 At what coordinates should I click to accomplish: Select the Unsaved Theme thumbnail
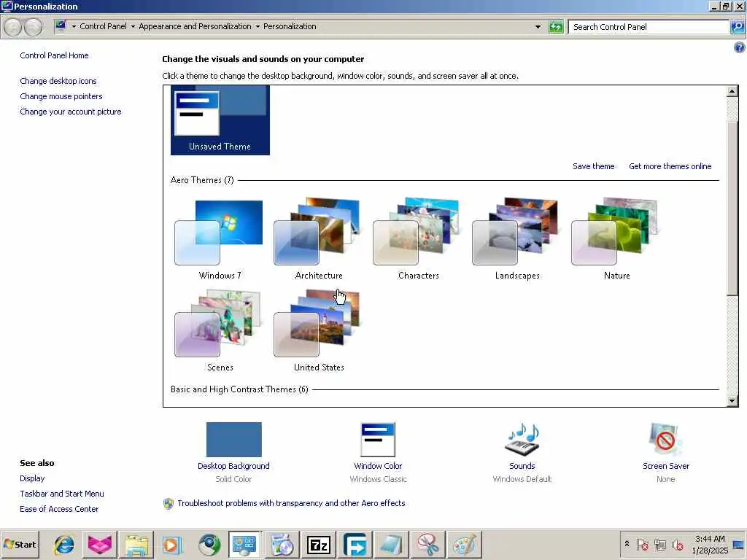click(x=220, y=120)
